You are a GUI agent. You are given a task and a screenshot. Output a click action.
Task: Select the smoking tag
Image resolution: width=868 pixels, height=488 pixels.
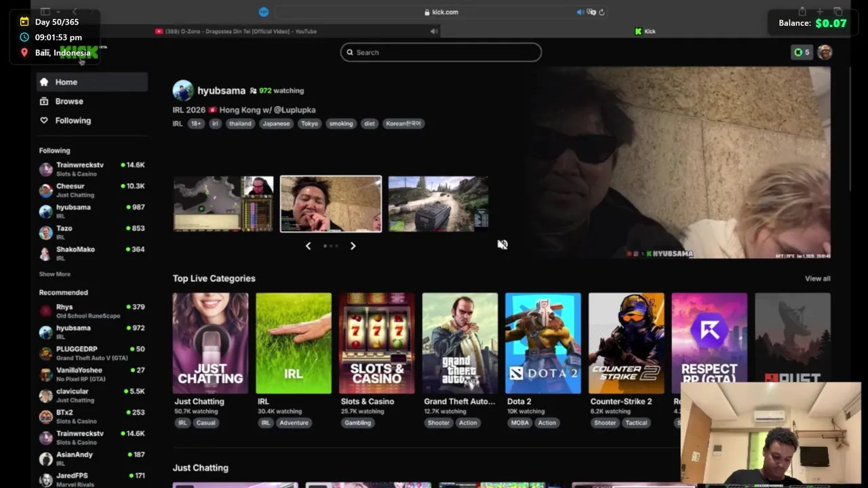[340, 123]
